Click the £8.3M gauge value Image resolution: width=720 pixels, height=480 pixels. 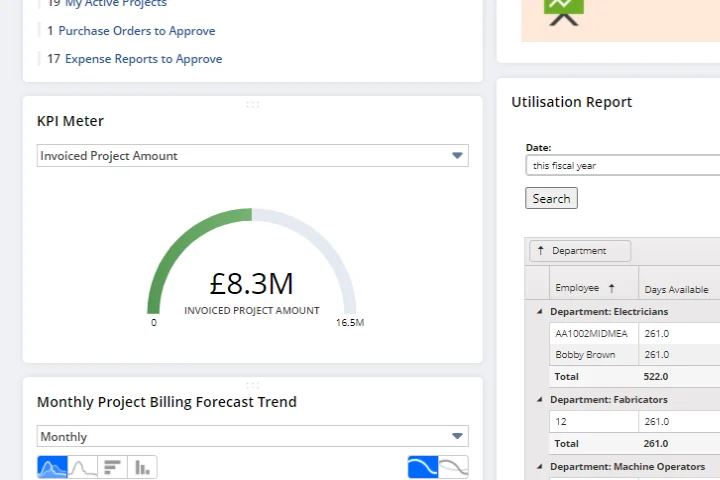click(252, 283)
